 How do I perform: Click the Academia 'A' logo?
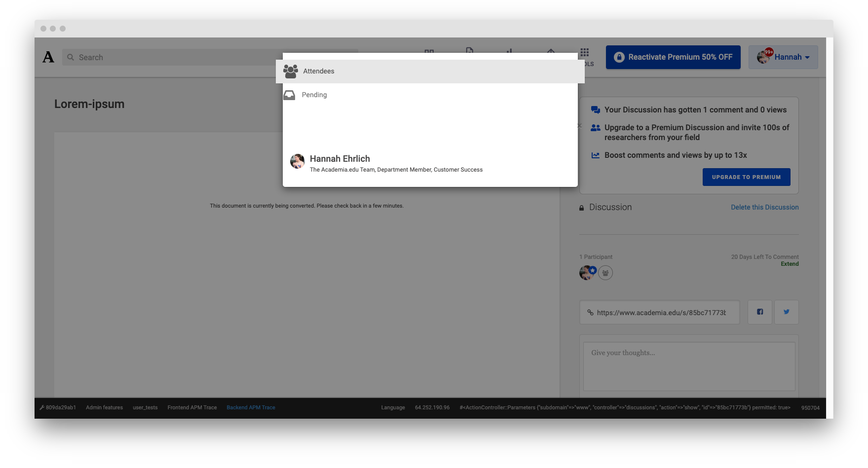[48, 57]
